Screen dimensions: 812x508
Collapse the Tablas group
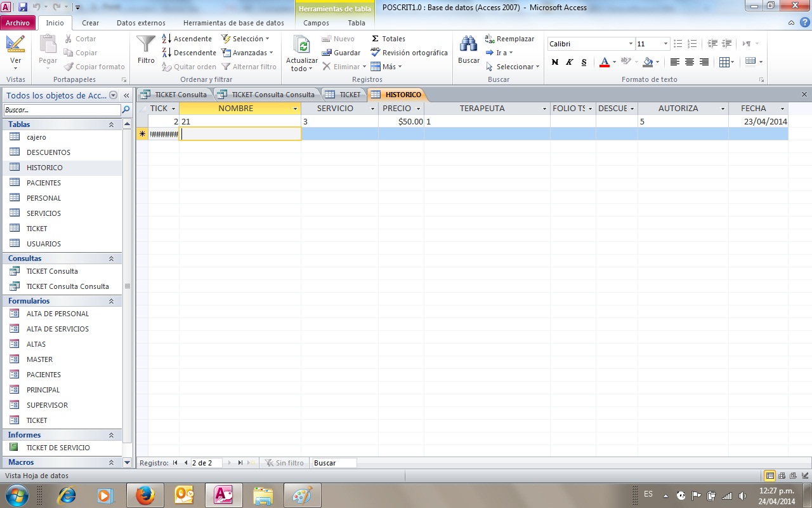pos(111,124)
